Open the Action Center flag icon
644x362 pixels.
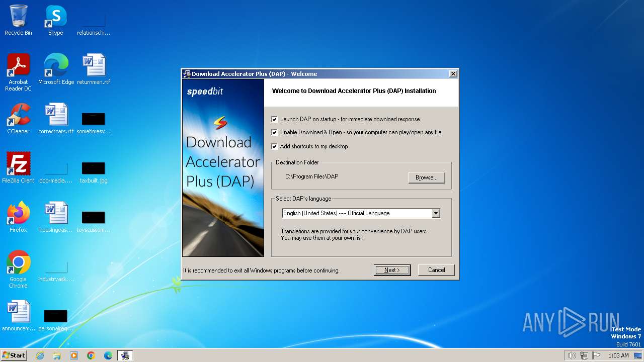point(596,355)
